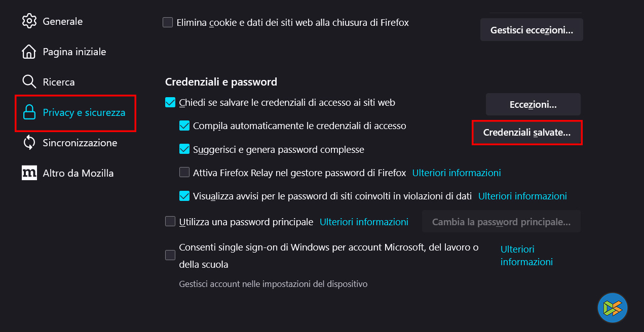Go to the Generale settings section
This screenshot has height=332, width=644.
[62, 21]
